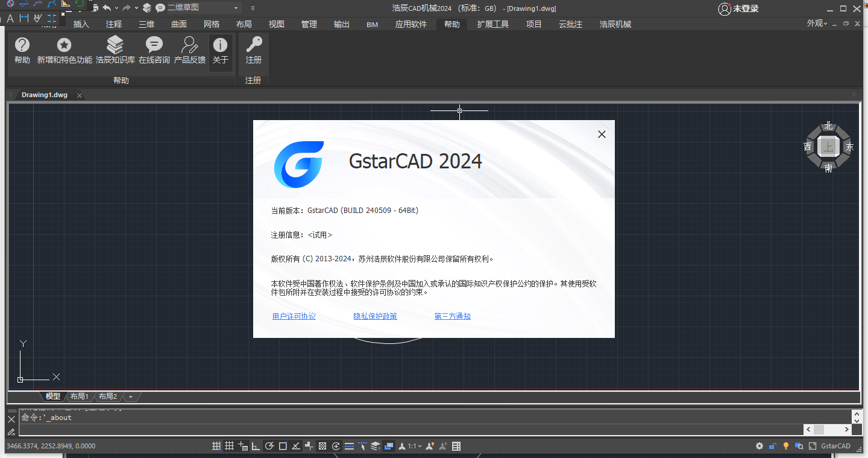Switch to the 三维 ribbon tab
The width and height of the screenshot is (868, 458).
146,24
